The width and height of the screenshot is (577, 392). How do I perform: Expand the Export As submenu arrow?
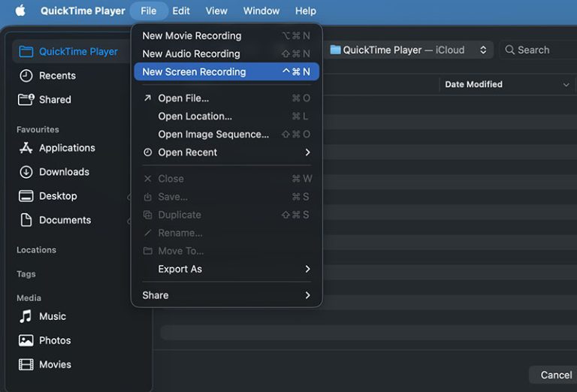pyautogui.click(x=307, y=269)
